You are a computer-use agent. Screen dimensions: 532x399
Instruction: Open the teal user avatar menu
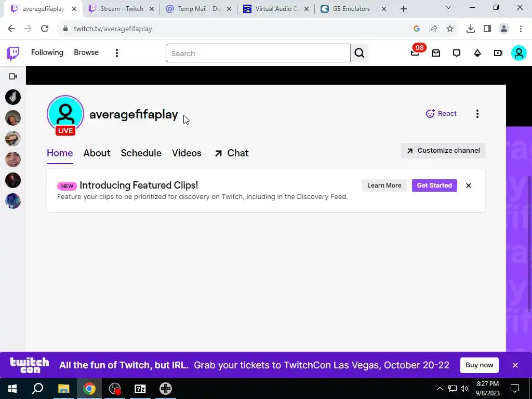(x=519, y=53)
